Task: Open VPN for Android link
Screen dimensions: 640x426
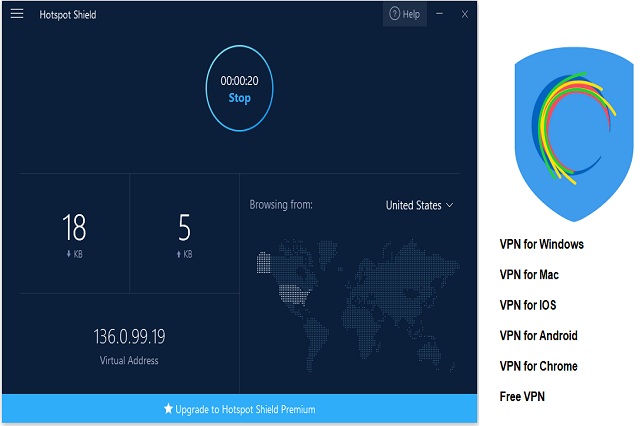Action: point(538,335)
